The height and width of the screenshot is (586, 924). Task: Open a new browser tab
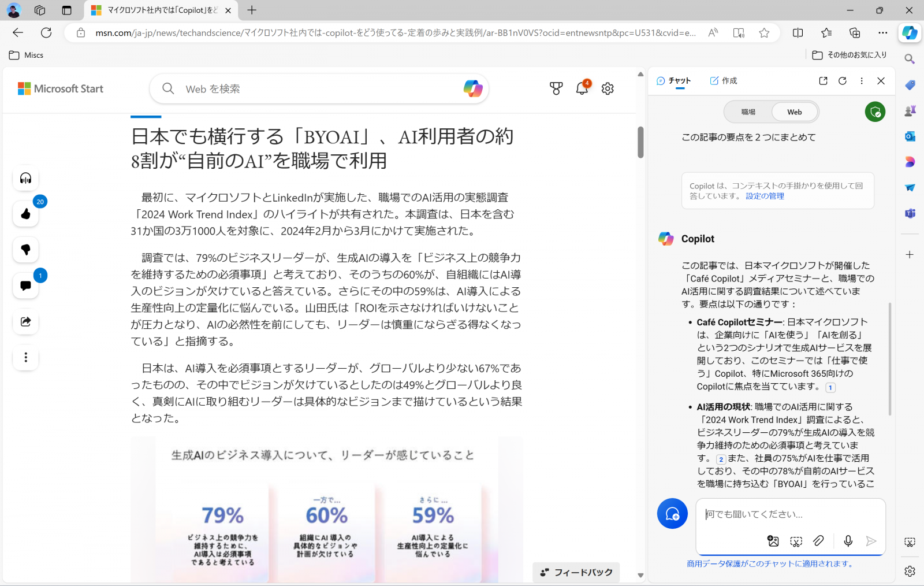[x=252, y=10]
